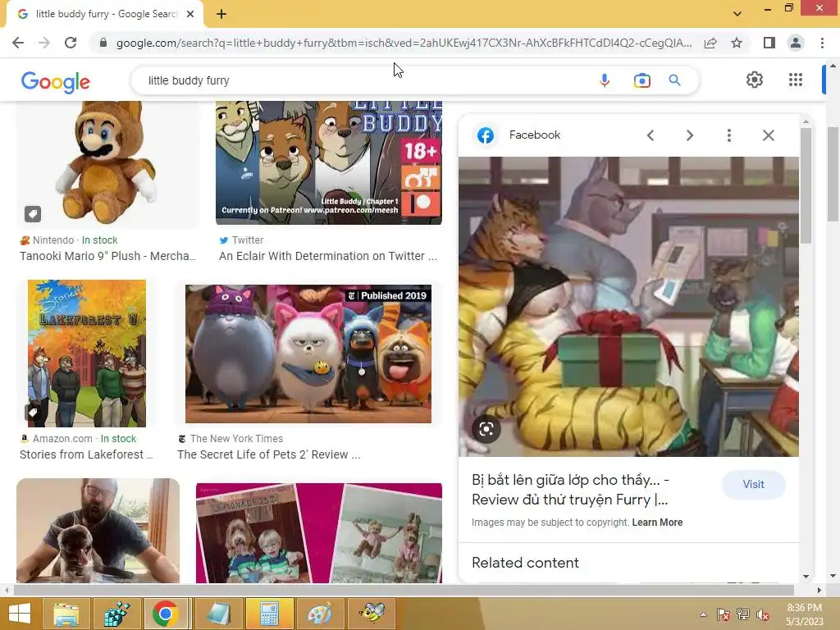
Task: Start voice search with the microphone
Action: pos(605,80)
